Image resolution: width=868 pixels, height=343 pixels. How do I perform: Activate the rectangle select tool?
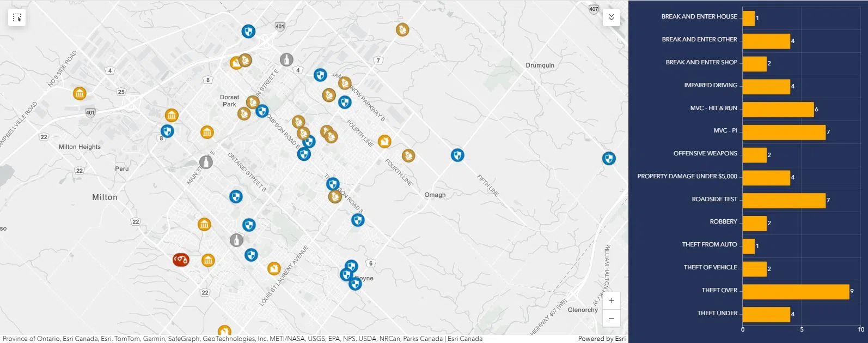pos(17,18)
